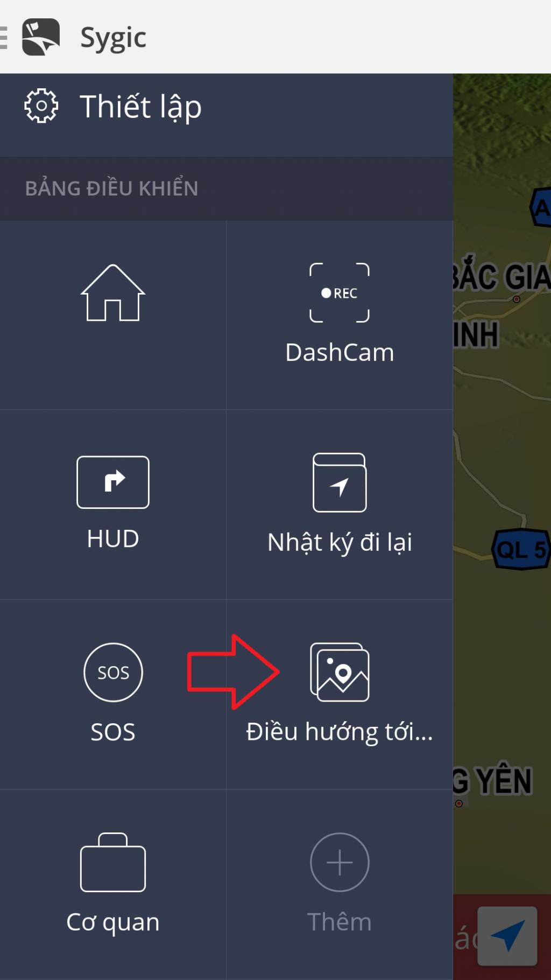
Task: Tap the red bar at map bottom
Action: (465, 937)
